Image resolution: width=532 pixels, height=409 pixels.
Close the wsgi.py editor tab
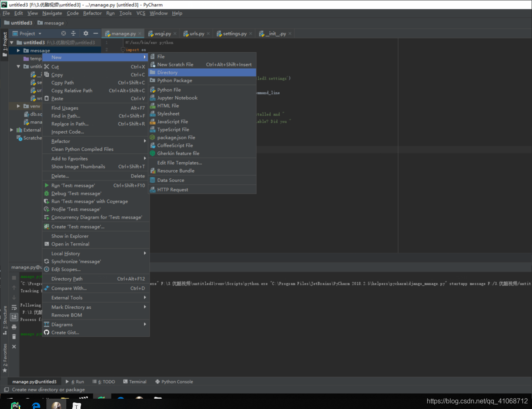175,34
